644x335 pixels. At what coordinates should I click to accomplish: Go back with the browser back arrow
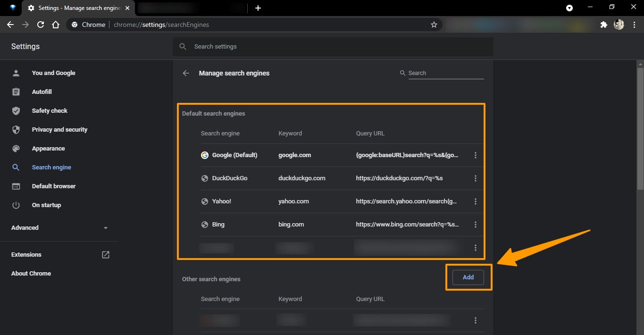[10, 25]
